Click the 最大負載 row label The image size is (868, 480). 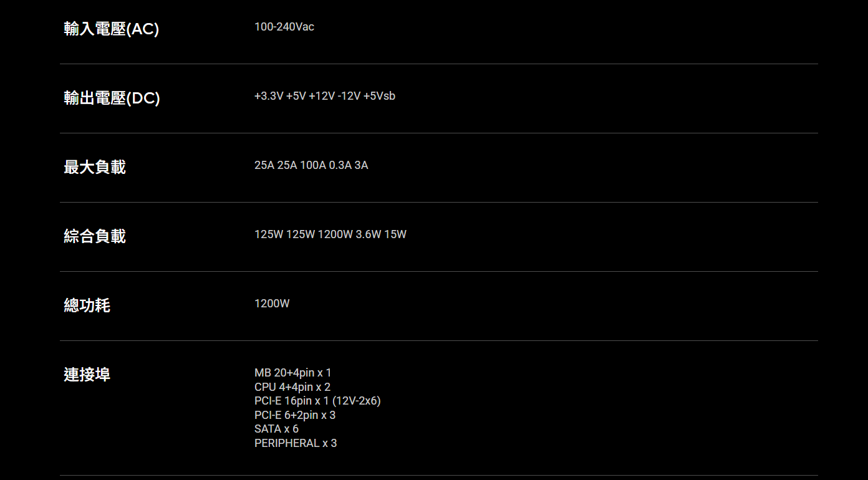click(95, 167)
